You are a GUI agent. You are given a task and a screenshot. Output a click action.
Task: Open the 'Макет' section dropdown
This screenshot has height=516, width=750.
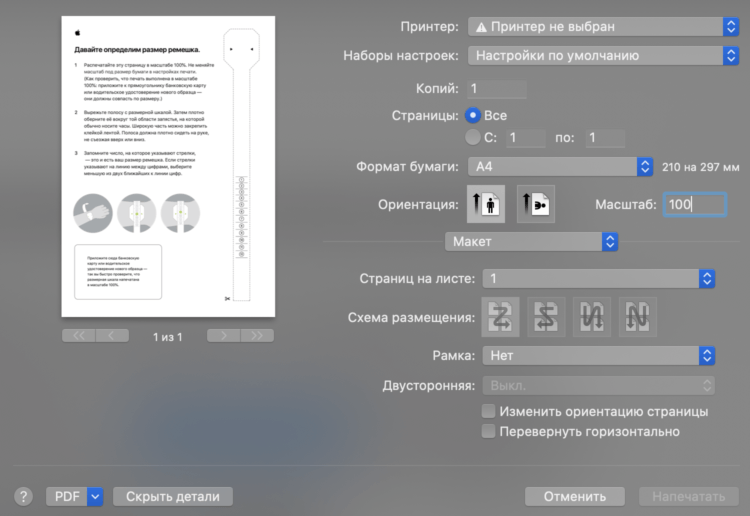(531, 242)
